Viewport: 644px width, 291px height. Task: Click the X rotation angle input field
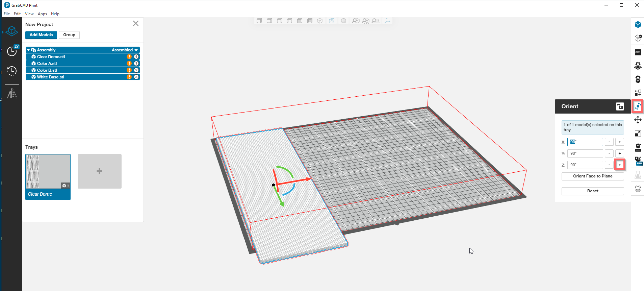[x=585, y=142]
